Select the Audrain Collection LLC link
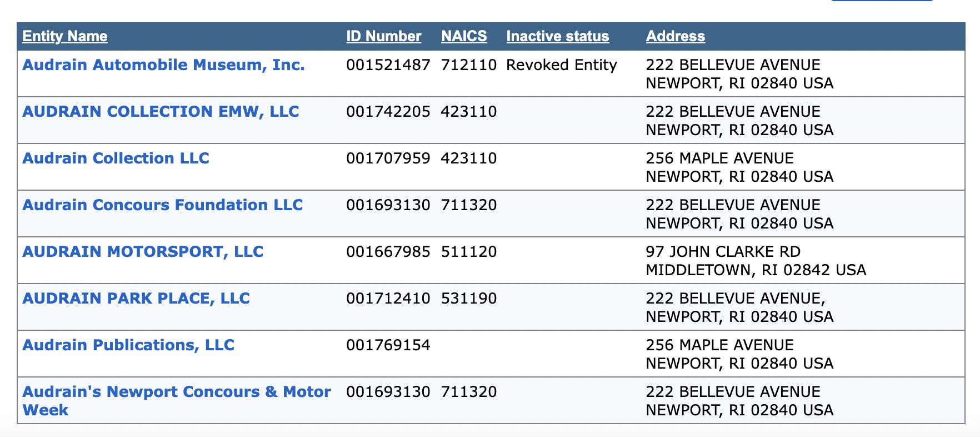This screenshot has height=437, width=980. pyautogui.click(x=116, y=158)
